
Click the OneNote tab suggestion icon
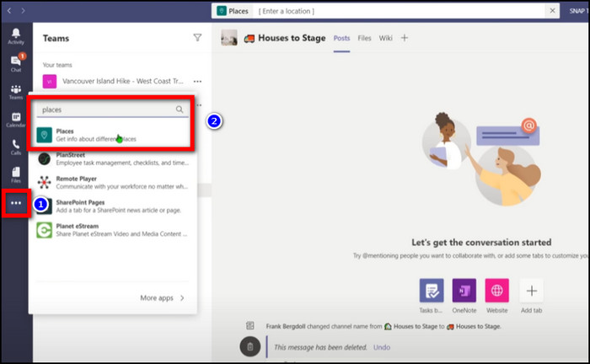click(x=464, y=291)
